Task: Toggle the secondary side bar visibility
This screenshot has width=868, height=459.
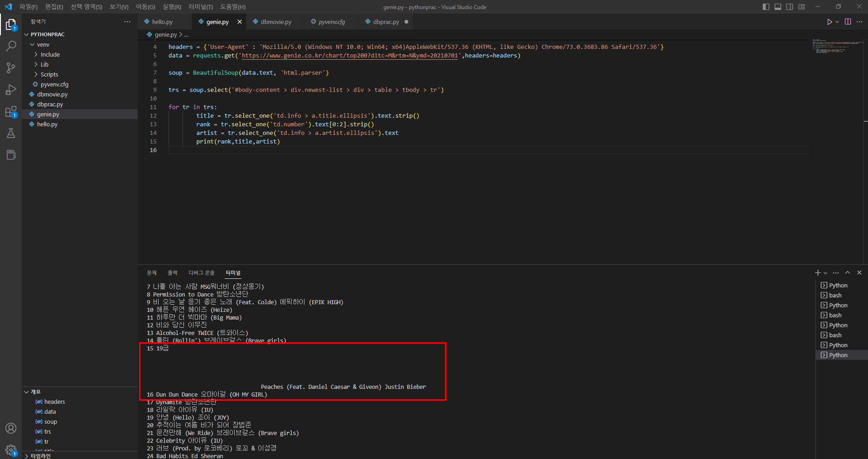Action: [x=790, y=7]
